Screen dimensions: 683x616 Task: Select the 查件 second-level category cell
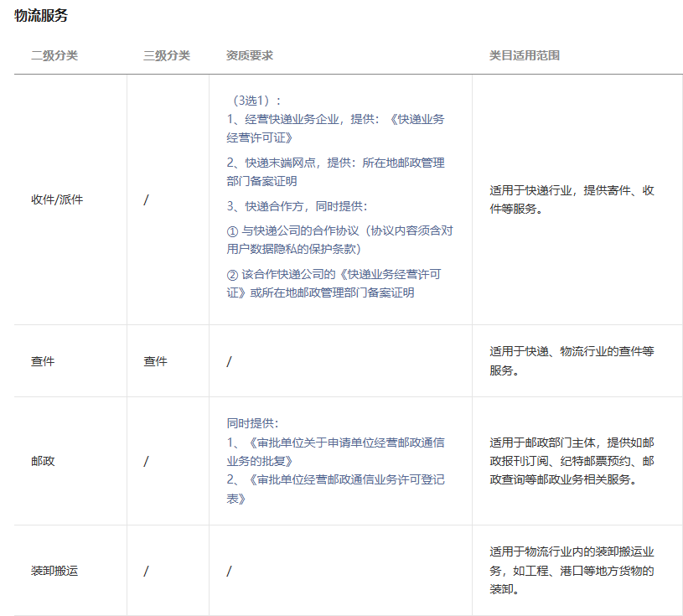[x=43, y=361]
